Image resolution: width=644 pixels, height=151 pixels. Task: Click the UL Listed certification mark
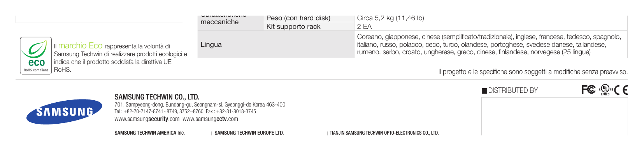pos(605,91)
